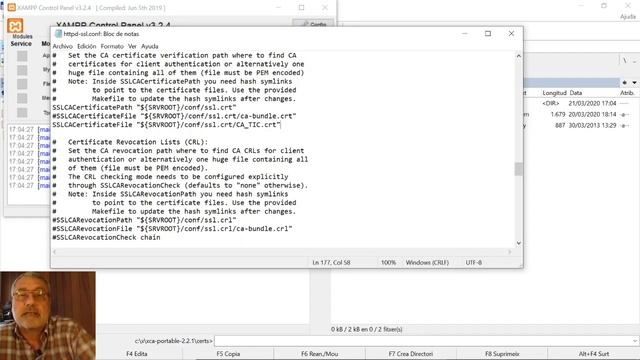640x360 pixels.
Task: Toggle the Tomcat service checkbox in XAMPP
Action: [22, 112]
